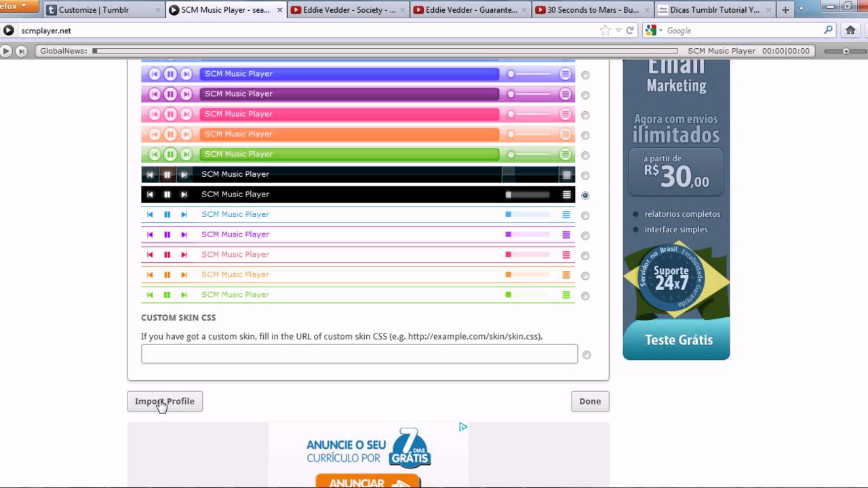Click the AdChoices icon on the bottom ad
This screenshot has width=868, height=488.
point(463,427)
